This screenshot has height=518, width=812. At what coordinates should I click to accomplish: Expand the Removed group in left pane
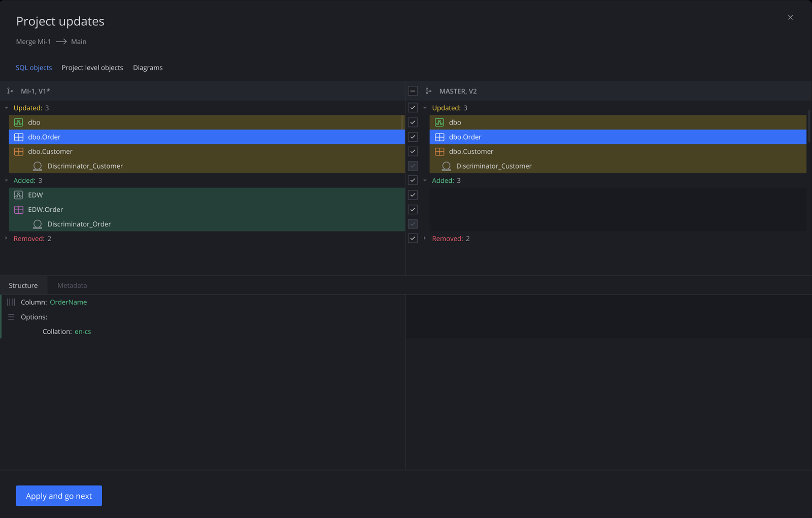click(x=6, y=238)
